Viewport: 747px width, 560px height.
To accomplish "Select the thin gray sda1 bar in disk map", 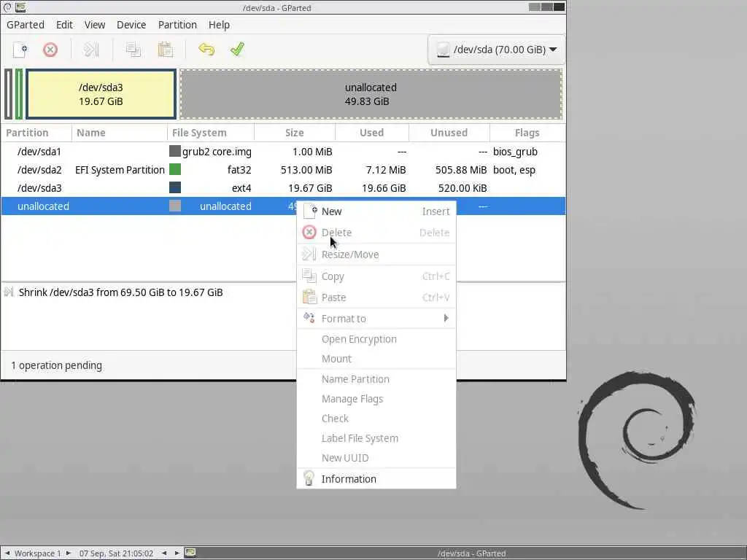I will (x=8, y=94).
